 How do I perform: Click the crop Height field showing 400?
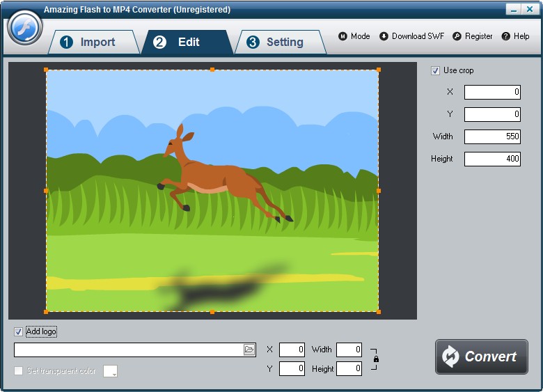click(x=492, y=159)
